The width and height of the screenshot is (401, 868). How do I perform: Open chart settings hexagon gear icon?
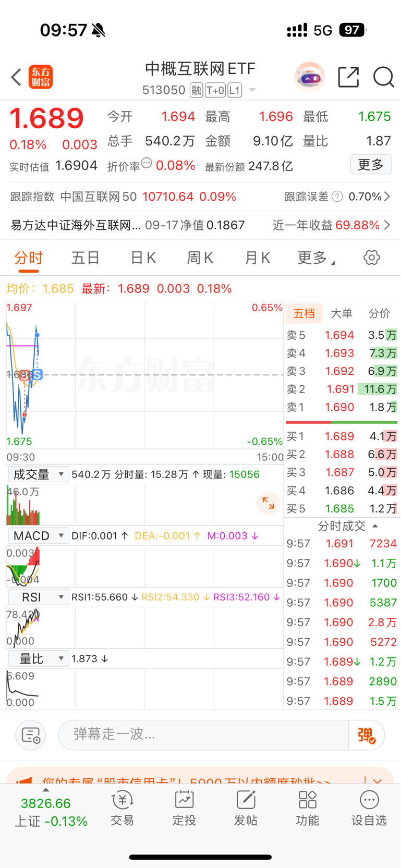click(x=371, y=258)
